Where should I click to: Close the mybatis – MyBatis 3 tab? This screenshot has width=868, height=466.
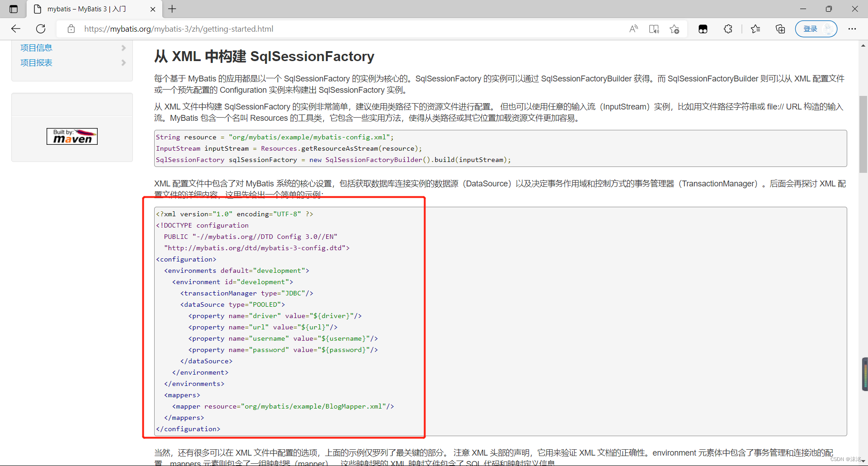coord(153,9)
